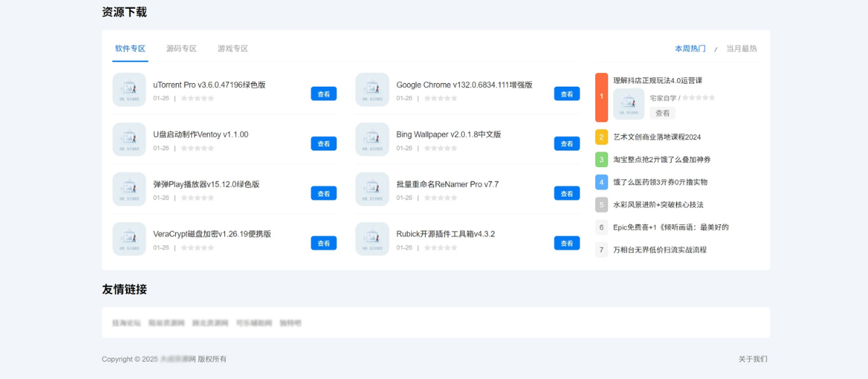Click star rating under 弹弹Play播放器
Image resolution: width=868 pixels, height=379 pixels.
point(197,198)
